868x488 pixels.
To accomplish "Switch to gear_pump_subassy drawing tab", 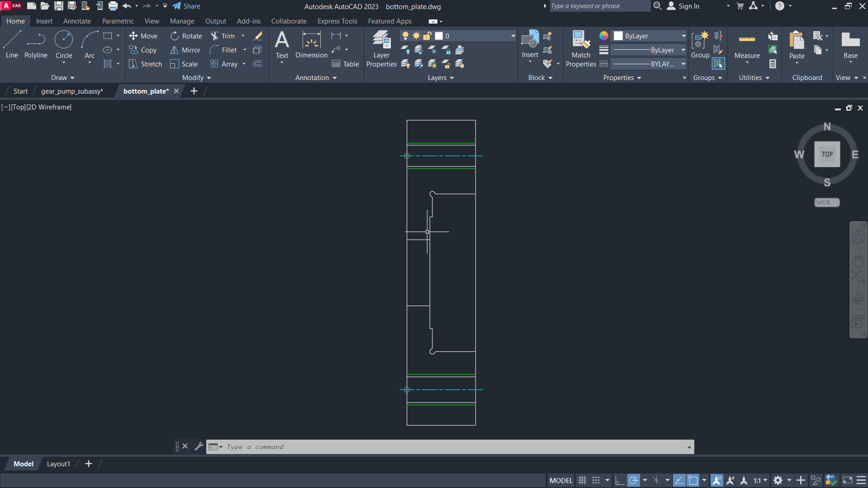I will (x=72, y=91).
